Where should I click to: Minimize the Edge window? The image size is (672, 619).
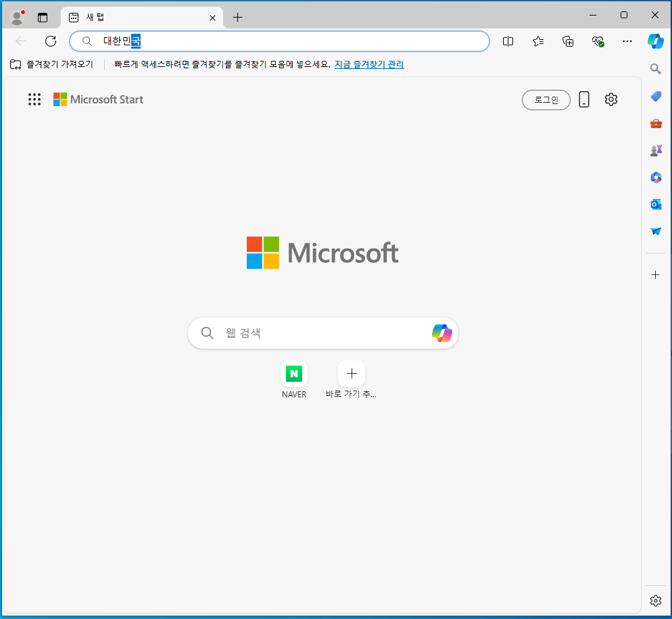[593, 15]
